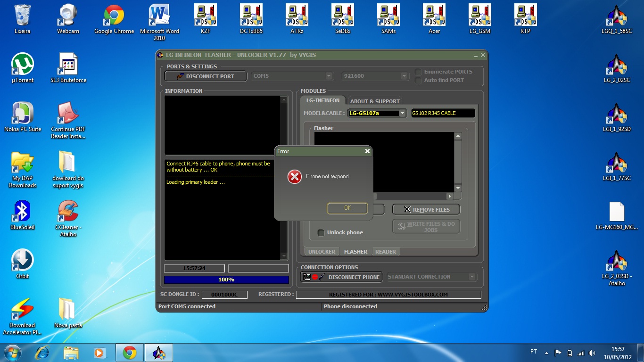
Task: Open Continue PDF Reader Install icon
Action: coord(68,120)
